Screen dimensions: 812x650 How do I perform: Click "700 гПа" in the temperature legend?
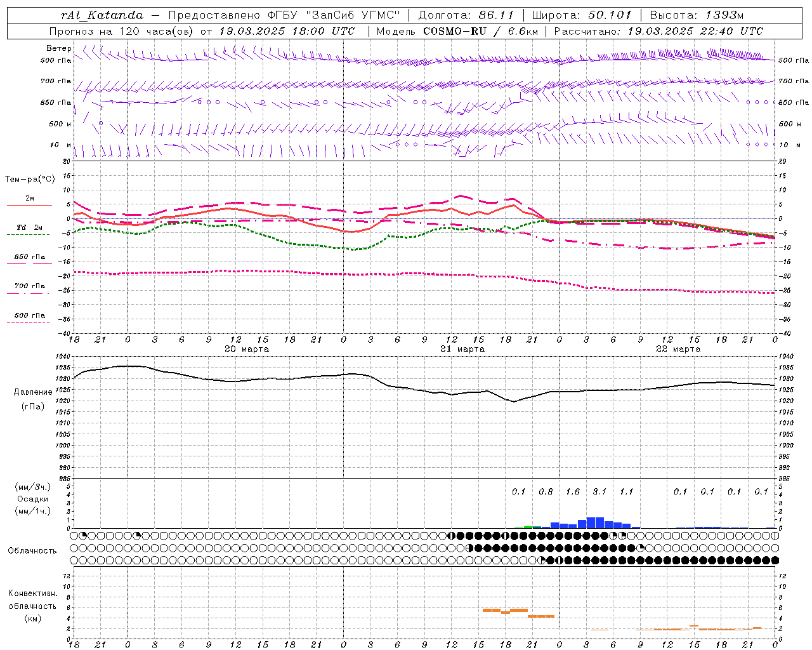point(30,286)
